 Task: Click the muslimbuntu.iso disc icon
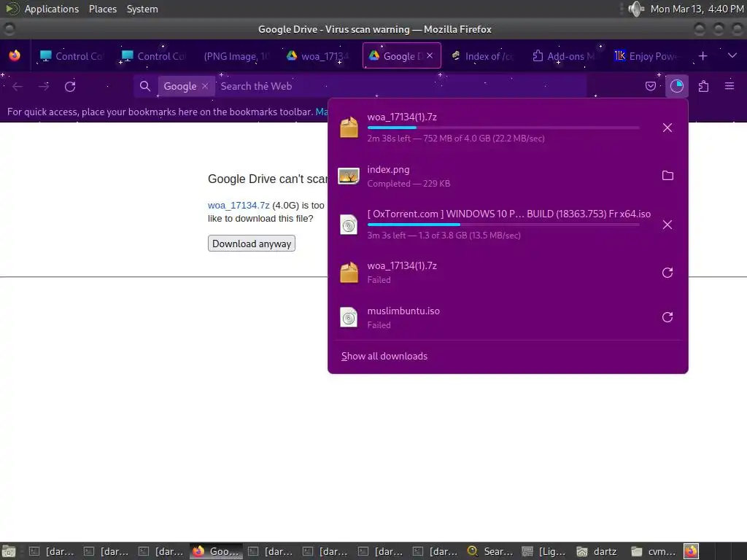[349, 317]
